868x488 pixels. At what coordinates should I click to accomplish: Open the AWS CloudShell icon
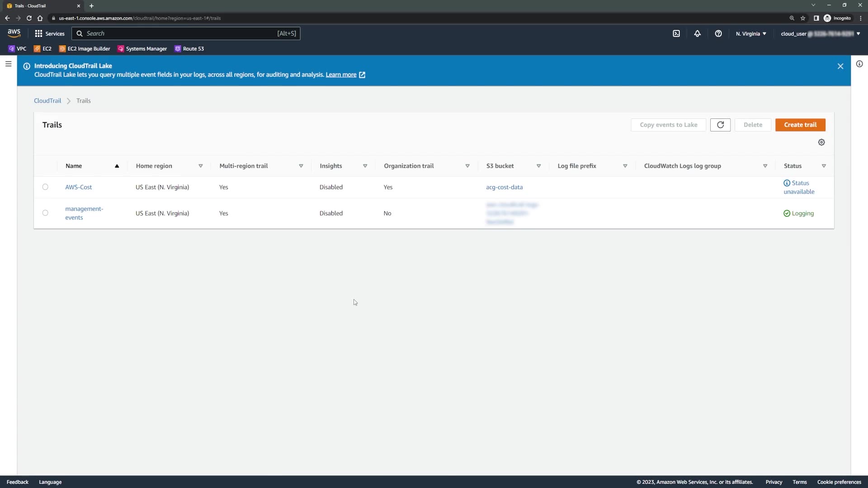point(676,33)
